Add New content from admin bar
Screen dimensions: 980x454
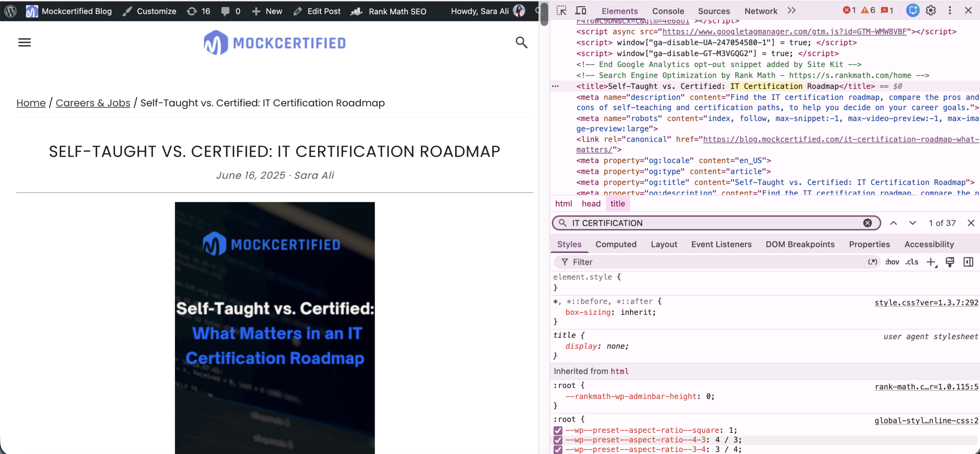click(267, 11)
